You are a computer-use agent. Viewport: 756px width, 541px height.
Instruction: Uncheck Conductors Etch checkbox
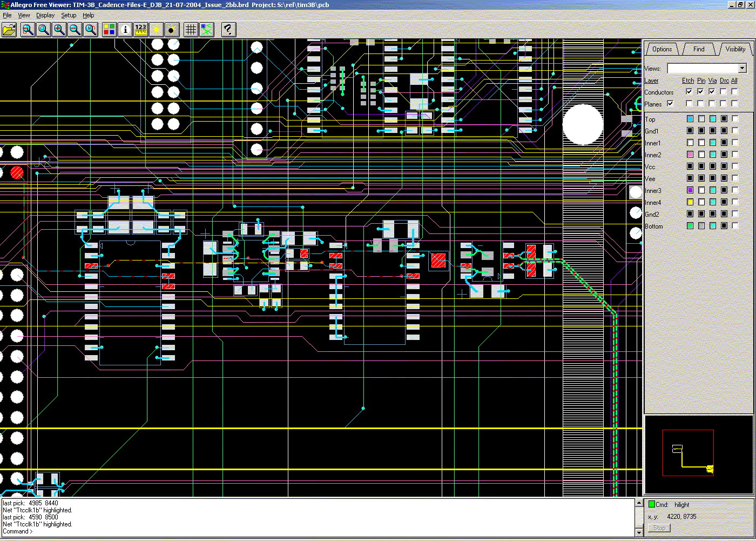point(689,92)
